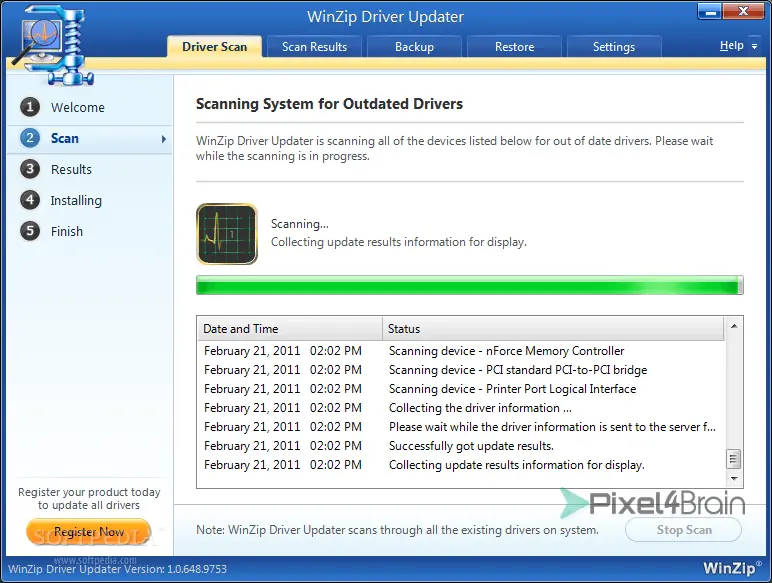Viewport: 772px width, 583px height.
Task: Go to the Restore tab
Action: 514,47
